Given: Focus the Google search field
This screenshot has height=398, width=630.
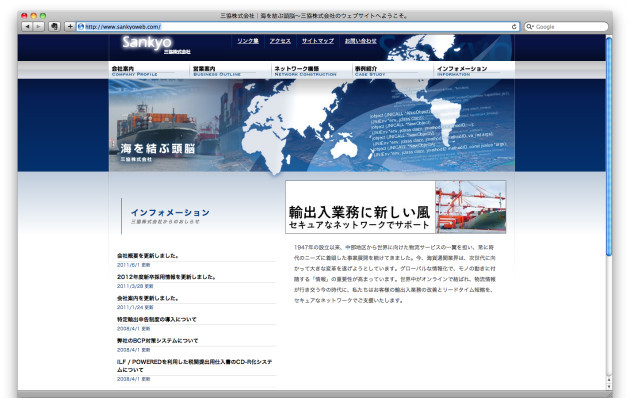Looking at the screenshot, I should pyautogui.click(x=566, y=27).
